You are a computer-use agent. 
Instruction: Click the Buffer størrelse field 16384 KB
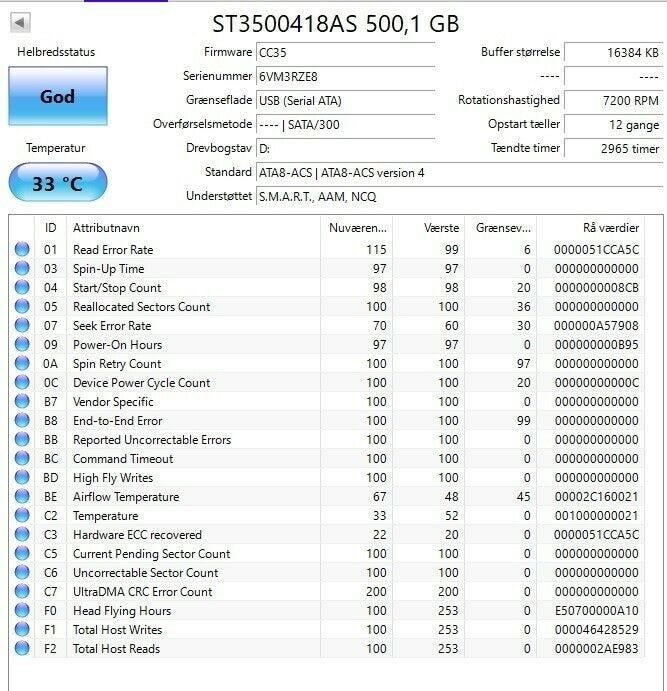point(614,52)
